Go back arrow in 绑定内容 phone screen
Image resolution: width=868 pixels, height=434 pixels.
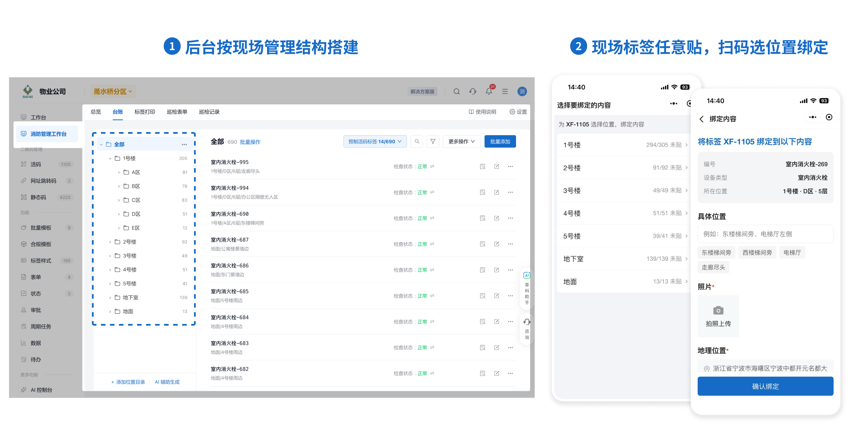pyautogui.click(x=702, y=119)
